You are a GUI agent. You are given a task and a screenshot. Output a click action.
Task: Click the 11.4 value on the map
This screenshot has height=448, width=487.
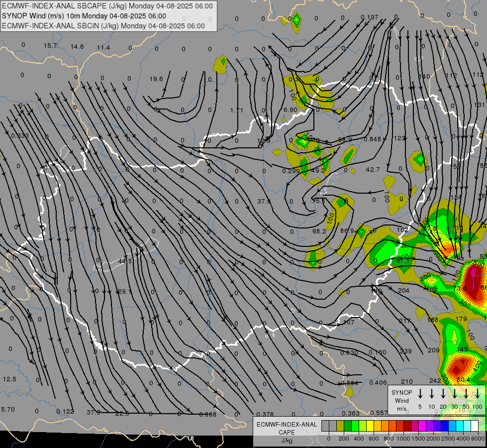click(103, 48)
